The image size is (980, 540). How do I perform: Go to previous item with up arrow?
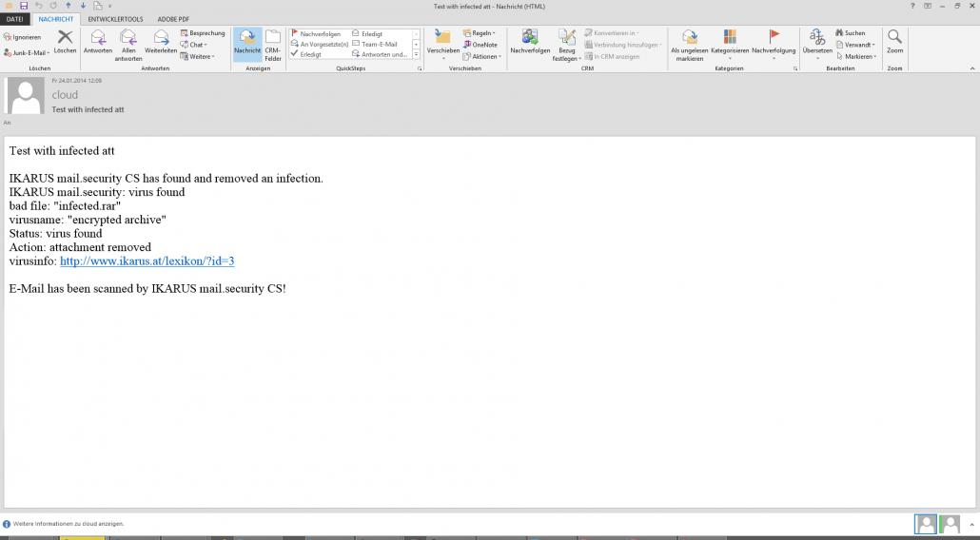click(69, 7)
